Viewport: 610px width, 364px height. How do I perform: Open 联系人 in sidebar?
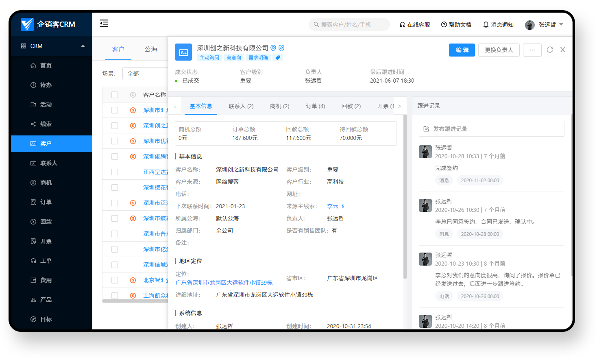pyautogui.click(x=52, y=163)
